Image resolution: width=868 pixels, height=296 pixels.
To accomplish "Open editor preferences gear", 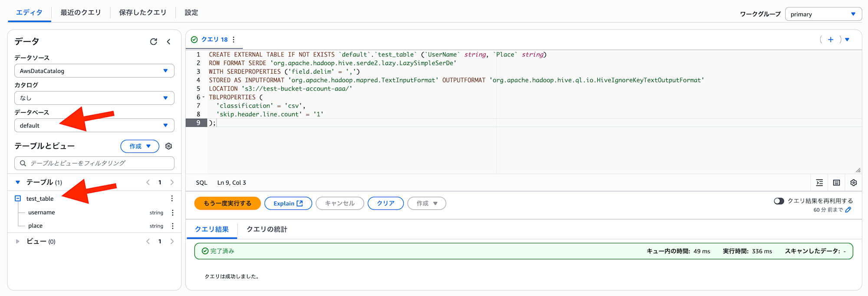I will pyautogui.click(x=854, y=183).
